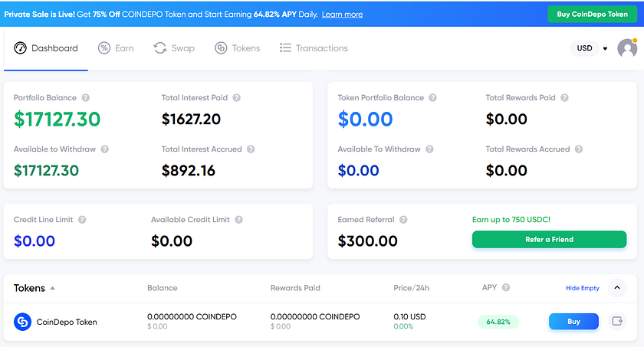The height and width of the screenshot is (347, 644).
Task: Click help icon next to Credit Line Limit
Action: click(82, 219)
